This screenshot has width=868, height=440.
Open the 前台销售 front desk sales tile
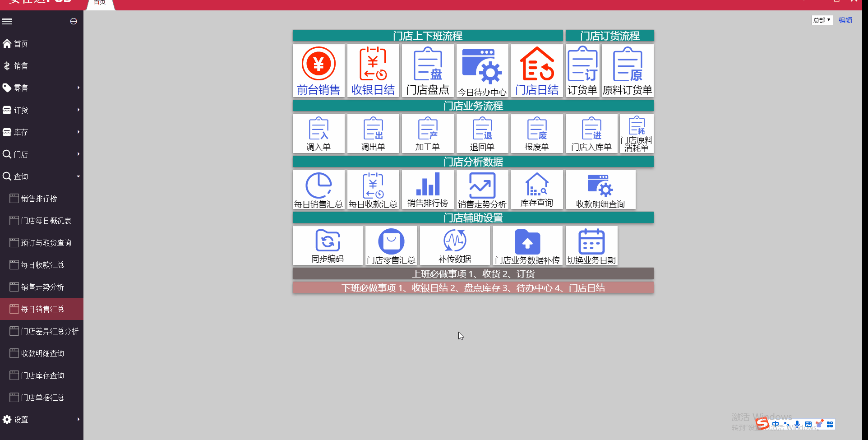tap(319, 70)
